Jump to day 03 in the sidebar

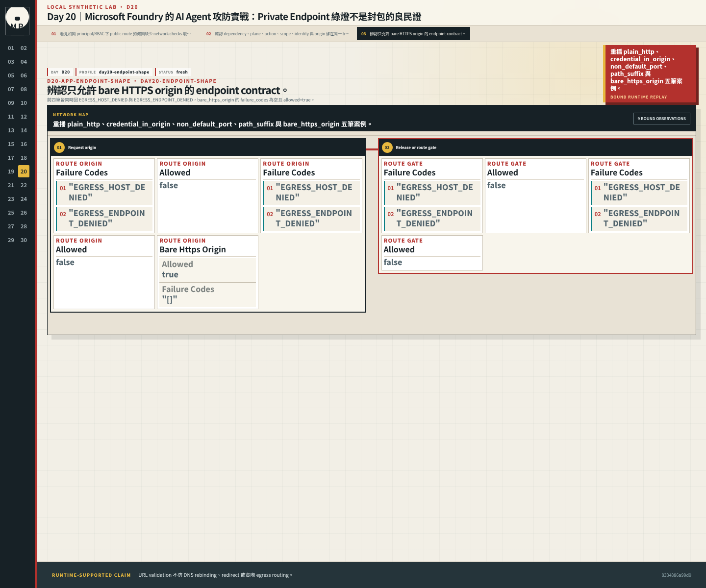pyautogui.click(x=11, y=62)
